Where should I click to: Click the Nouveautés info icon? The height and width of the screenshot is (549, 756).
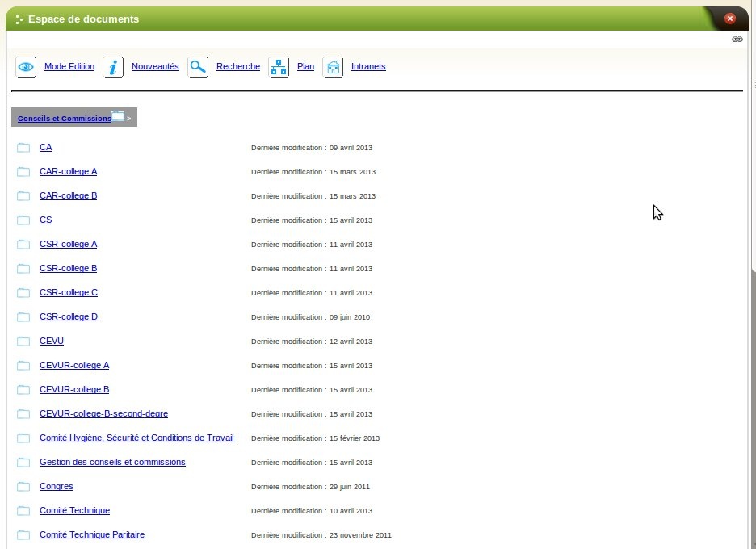click(113, 67)
